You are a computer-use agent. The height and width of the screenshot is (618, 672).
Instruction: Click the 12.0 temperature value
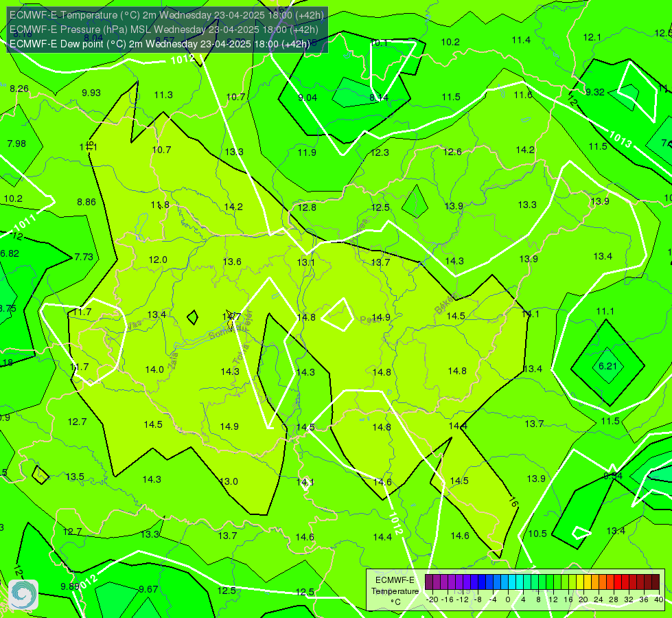click(158, 260)
